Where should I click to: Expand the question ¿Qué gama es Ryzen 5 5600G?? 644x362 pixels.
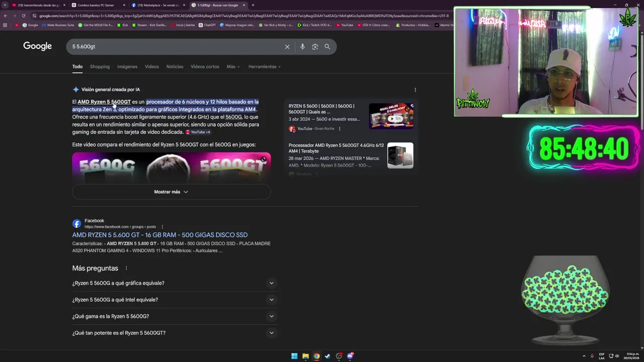[x=175, y=316]
